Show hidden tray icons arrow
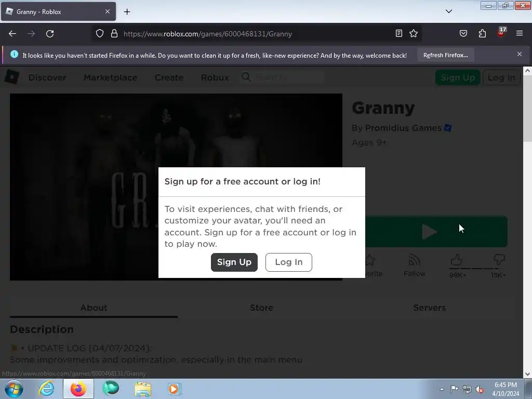The image size is (532, 399). tap(442, 389)
